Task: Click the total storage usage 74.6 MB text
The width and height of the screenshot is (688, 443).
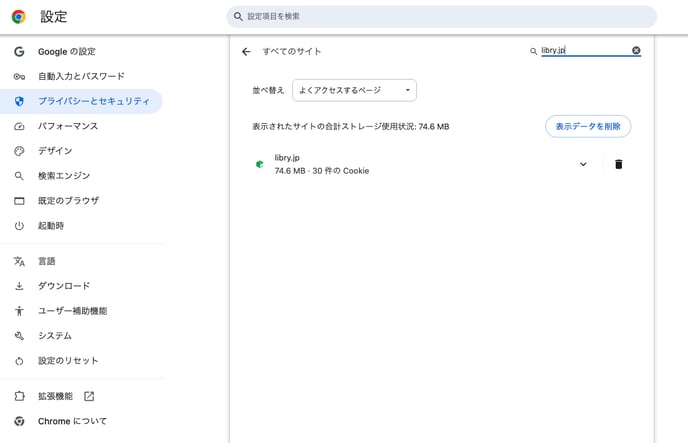Action: [351, 126]
